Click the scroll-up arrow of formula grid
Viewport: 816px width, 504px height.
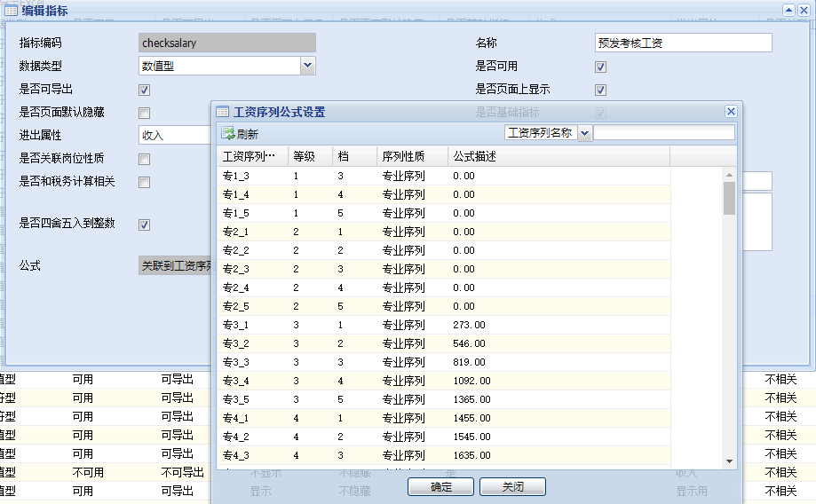point(729,175)
